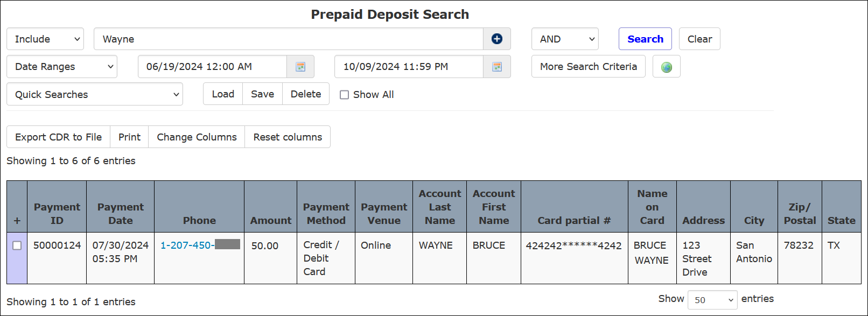
Task: Open the Date Ranges dropdown
Action: coord(62,67)
